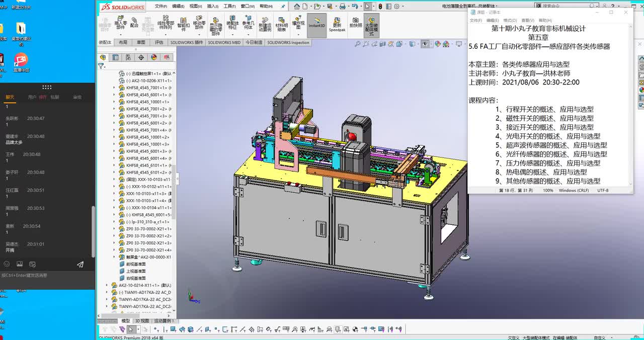This screenshot has width=644, height=340.
Task: Switch to the 运动算例 1 motion study tab
Action: (x=164, y=321)
